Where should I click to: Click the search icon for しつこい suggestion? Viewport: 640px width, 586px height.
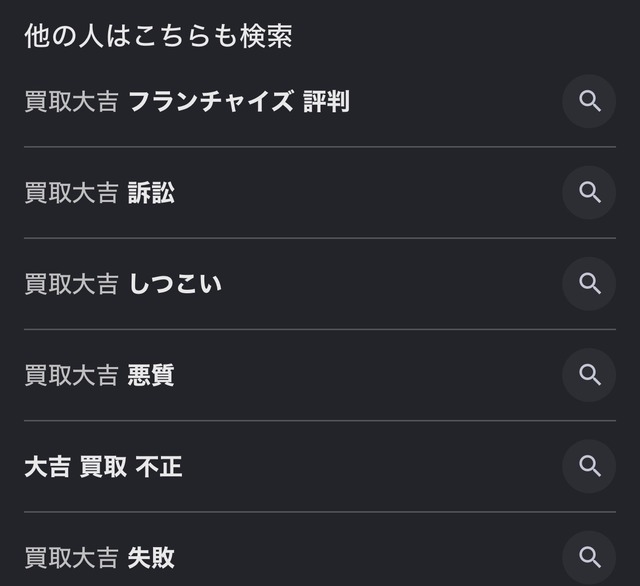[x=589, y=284]
